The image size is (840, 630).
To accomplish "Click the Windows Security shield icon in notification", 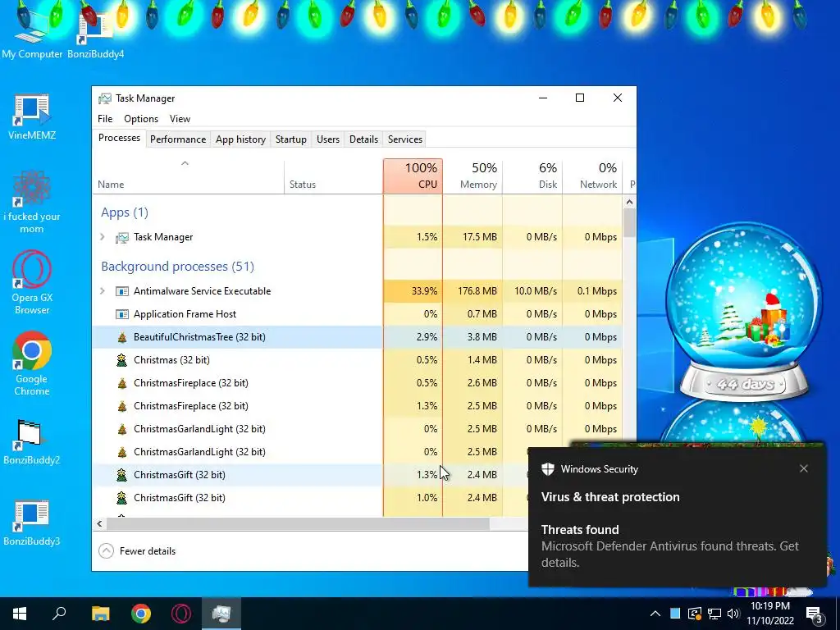I will coord(547,468).
